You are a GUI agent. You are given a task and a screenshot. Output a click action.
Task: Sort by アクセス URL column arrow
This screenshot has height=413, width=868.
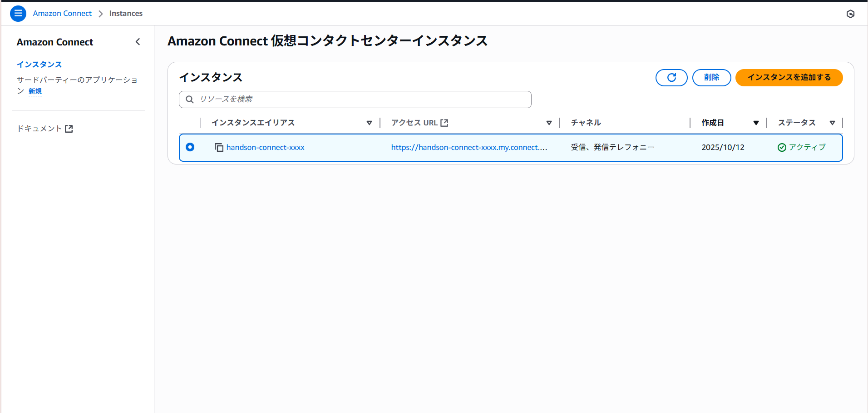coord(549,123)
